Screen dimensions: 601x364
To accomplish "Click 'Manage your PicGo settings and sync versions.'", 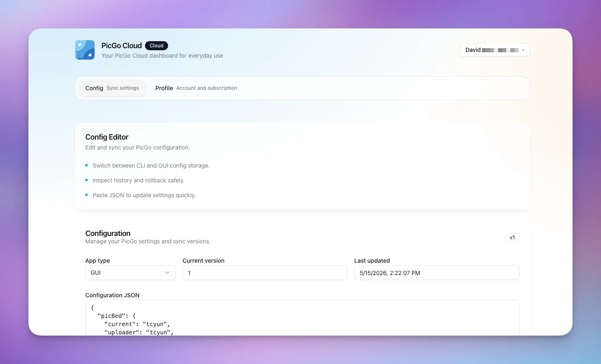I will [x=148, y=241].
